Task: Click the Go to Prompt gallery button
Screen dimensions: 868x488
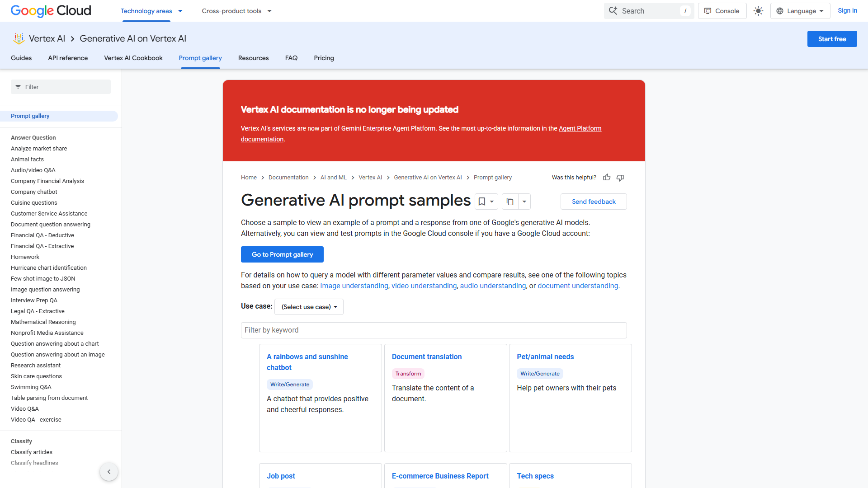Action: 282,254
